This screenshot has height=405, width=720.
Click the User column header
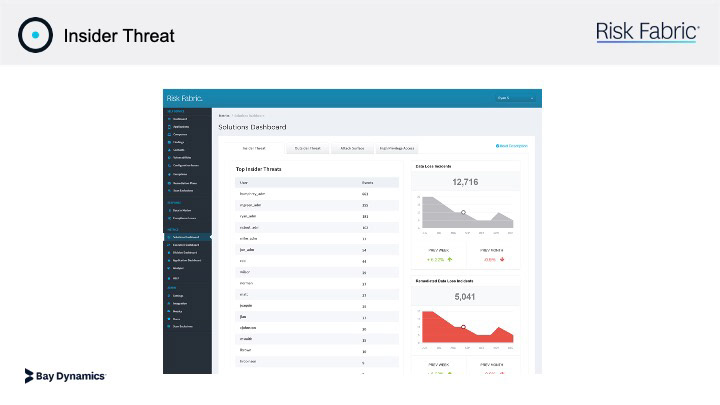click(244, 183)
